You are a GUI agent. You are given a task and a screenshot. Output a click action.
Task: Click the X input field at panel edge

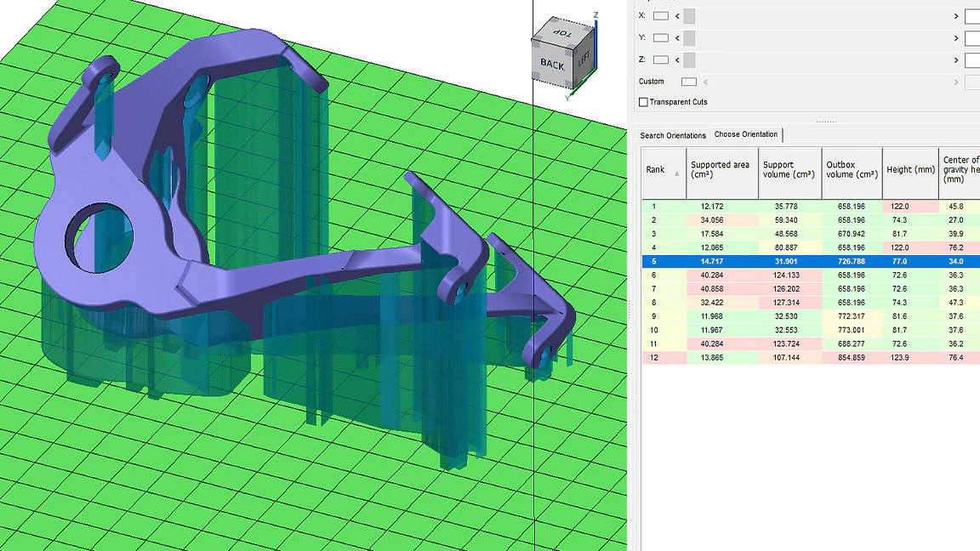(972, 16)
